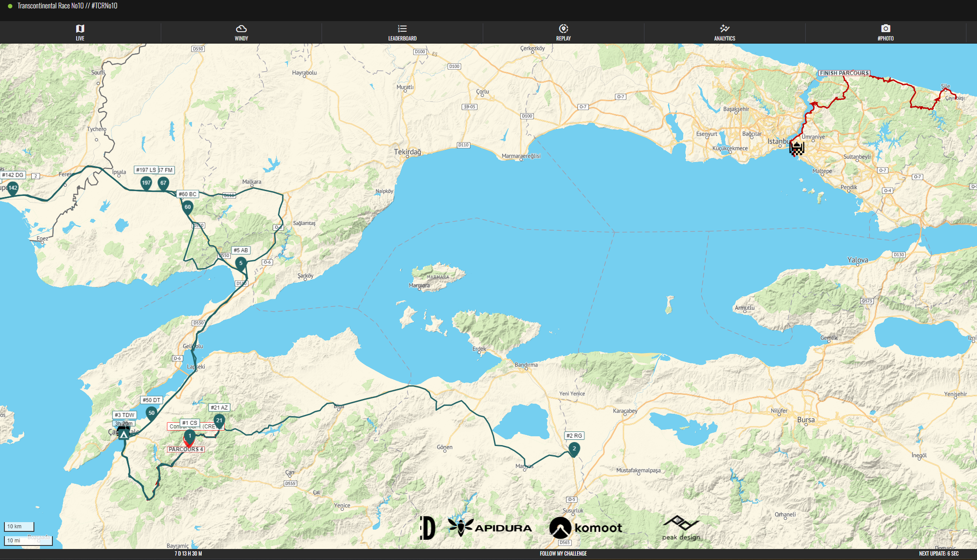Click the 3h 20m stopped-time label
This screenshot has width=977, height=560.
124,424
